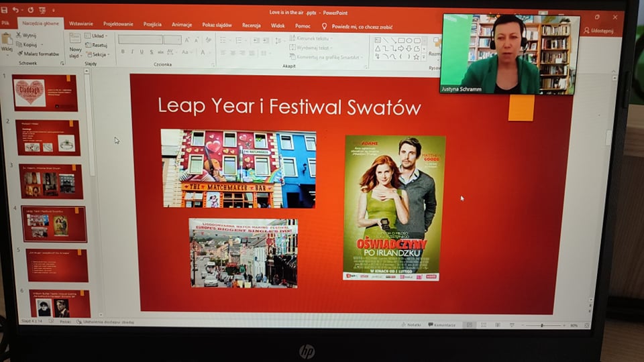Open the Recenzja tab

pos(252,25)
